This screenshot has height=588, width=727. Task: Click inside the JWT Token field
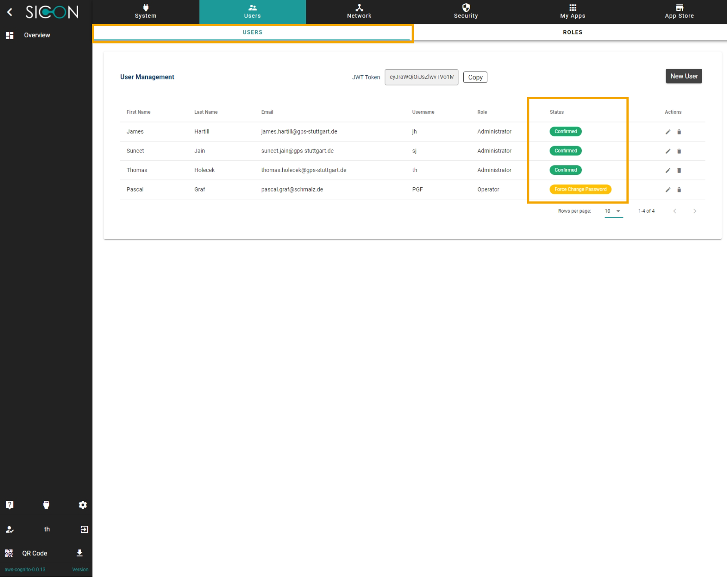[421, 77]
